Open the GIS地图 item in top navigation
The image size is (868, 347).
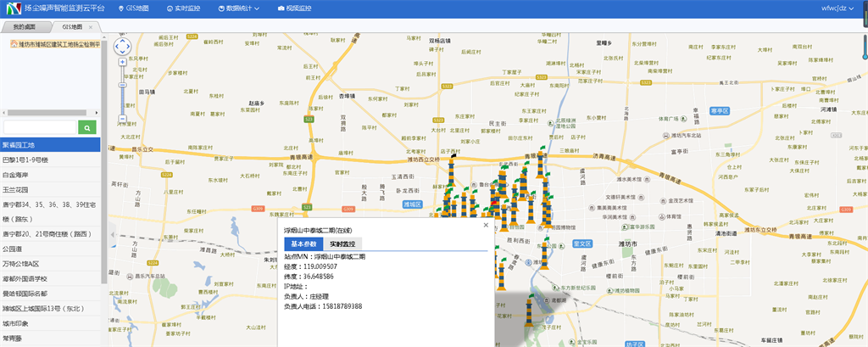(x=131, y=8)
